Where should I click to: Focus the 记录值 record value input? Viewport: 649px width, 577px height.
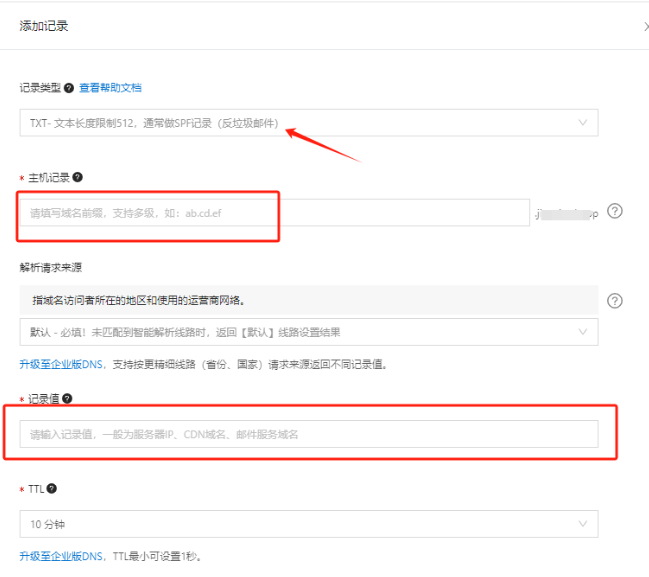pyautogui.click(x=309, y=434)
